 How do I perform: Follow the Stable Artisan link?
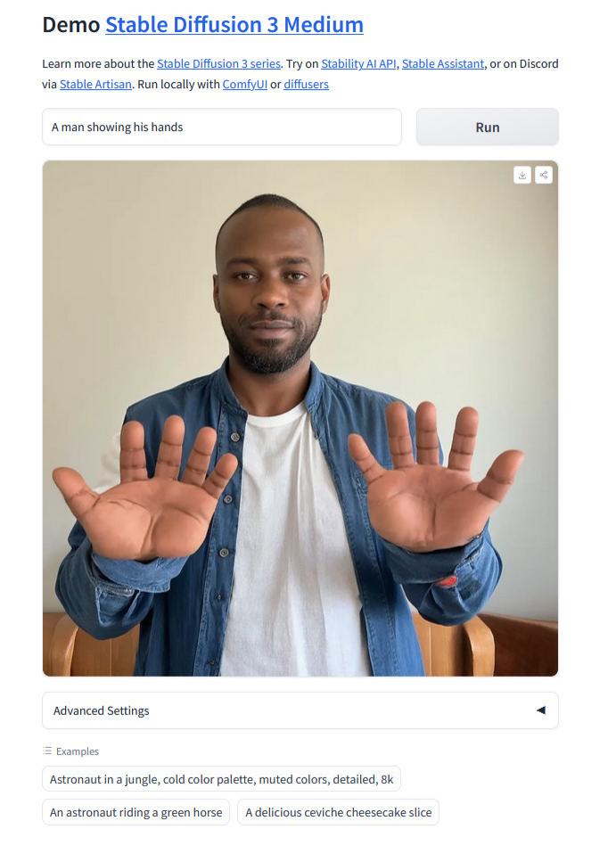click(95, 84)
